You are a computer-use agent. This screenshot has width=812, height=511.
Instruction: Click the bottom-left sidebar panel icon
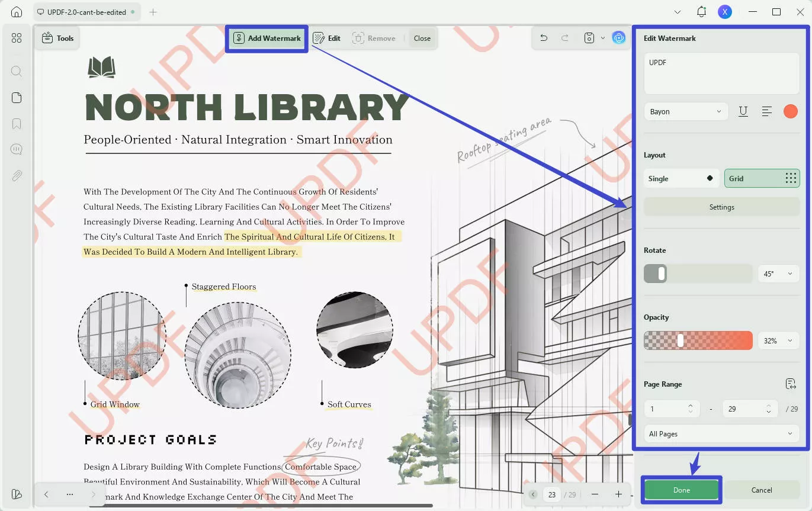coord(17,494)
